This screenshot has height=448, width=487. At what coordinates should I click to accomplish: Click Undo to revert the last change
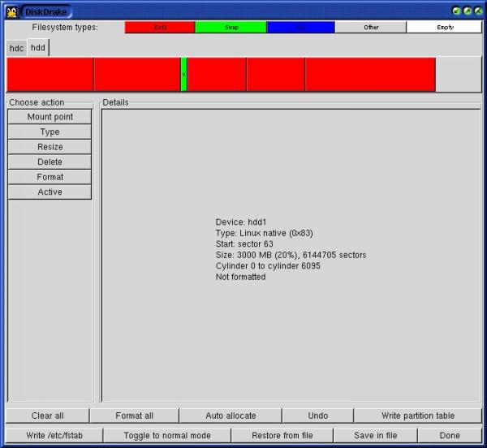pos(317,416)
